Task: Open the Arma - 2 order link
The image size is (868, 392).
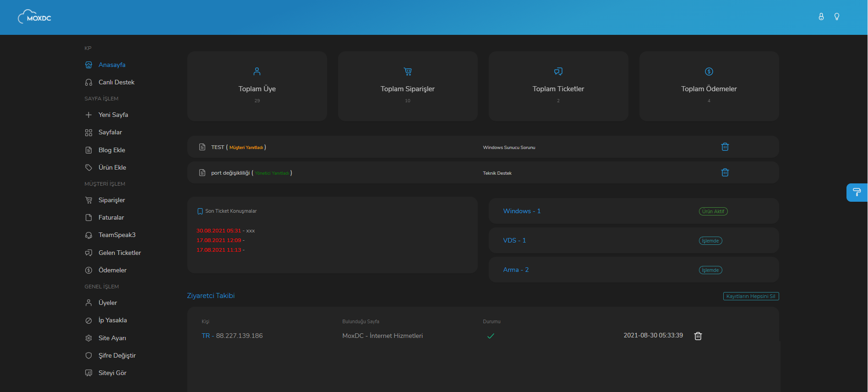Action: (516, 270)
